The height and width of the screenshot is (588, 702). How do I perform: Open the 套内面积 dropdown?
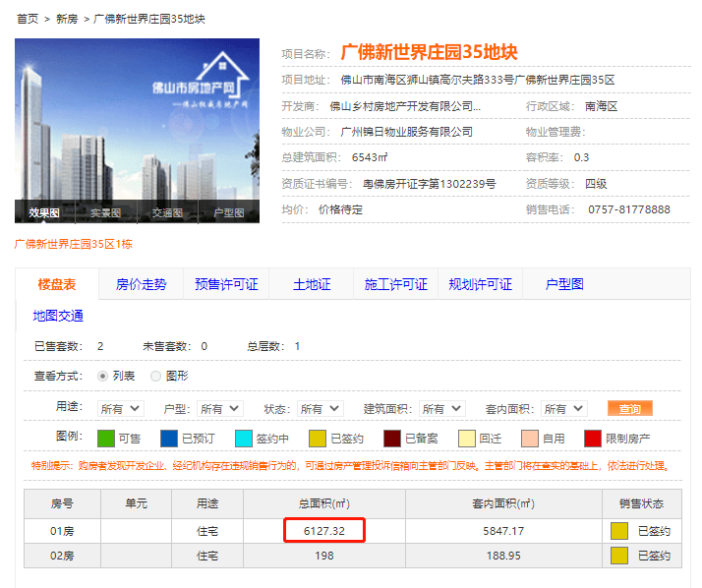[563, 408]
